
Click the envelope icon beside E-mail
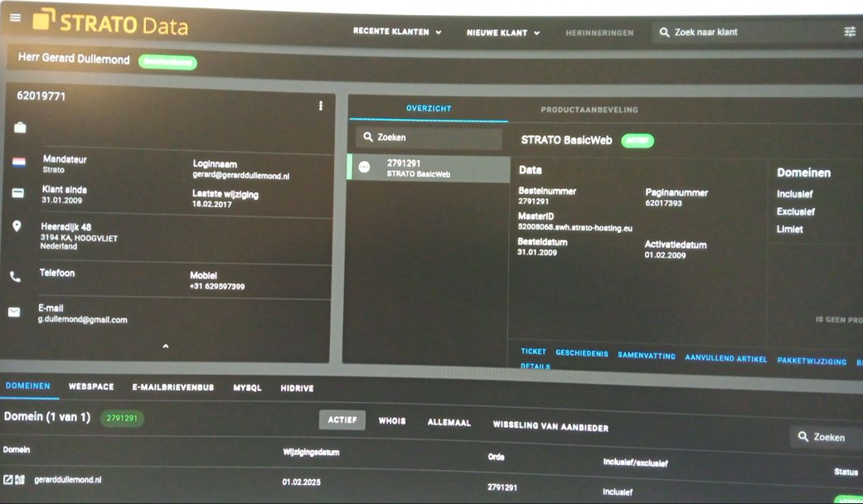click(x=14, y=313)
